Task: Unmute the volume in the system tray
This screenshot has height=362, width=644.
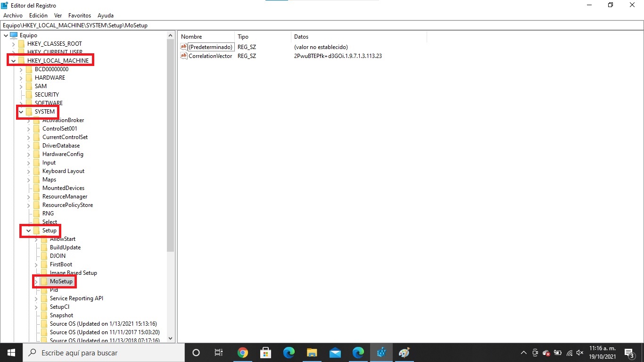Action: pyautogui.click(x=579, y=352)
